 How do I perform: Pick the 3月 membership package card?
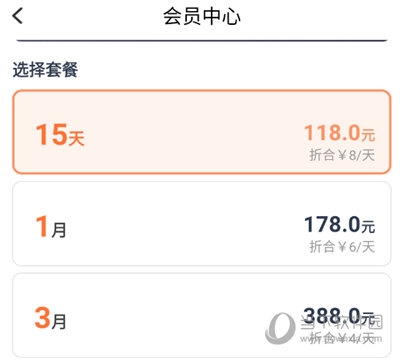(x=201, y=315)
